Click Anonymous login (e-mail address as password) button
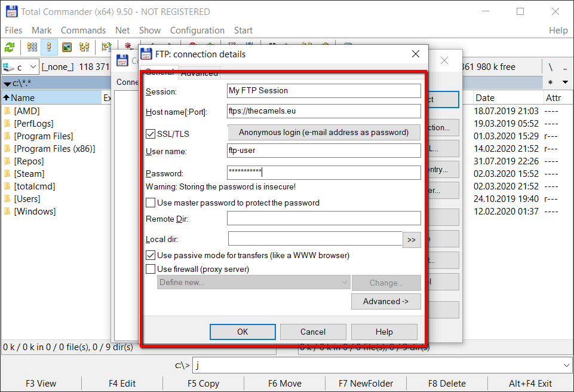Viewport: 574px width, 392px height. pyautogui.click(x=324, y=132)
